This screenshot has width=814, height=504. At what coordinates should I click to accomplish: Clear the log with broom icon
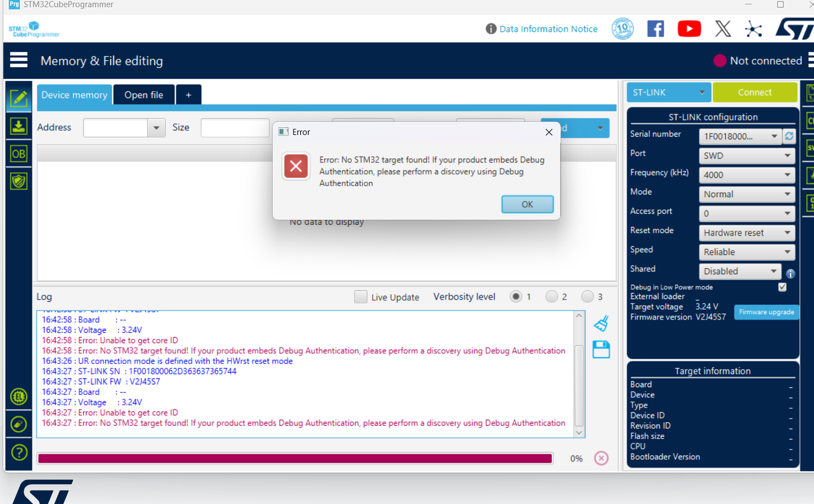601,323
